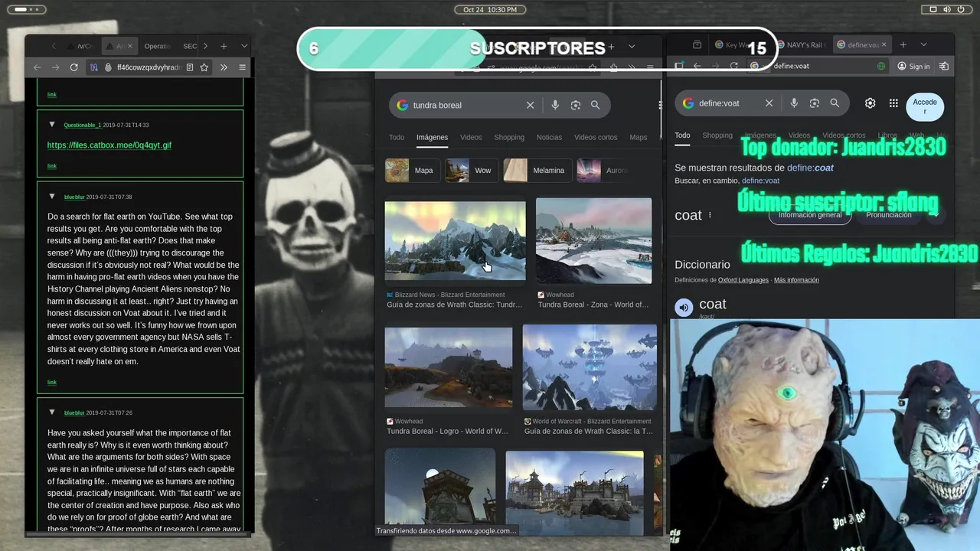Open a new tab in the left browser window
The width and height of the screenshot is (980, 551).
(224, 46)
